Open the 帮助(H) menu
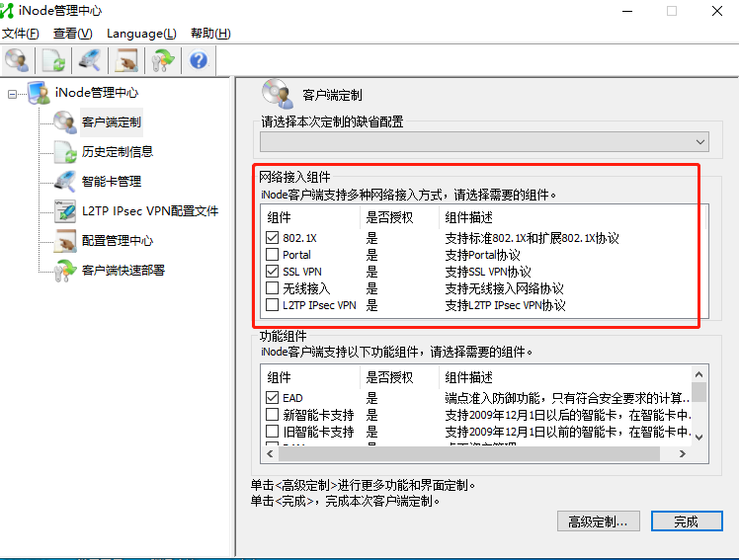The height and width of the screenshot is (560, 739). pyautogui.click(x=210, y=34)
